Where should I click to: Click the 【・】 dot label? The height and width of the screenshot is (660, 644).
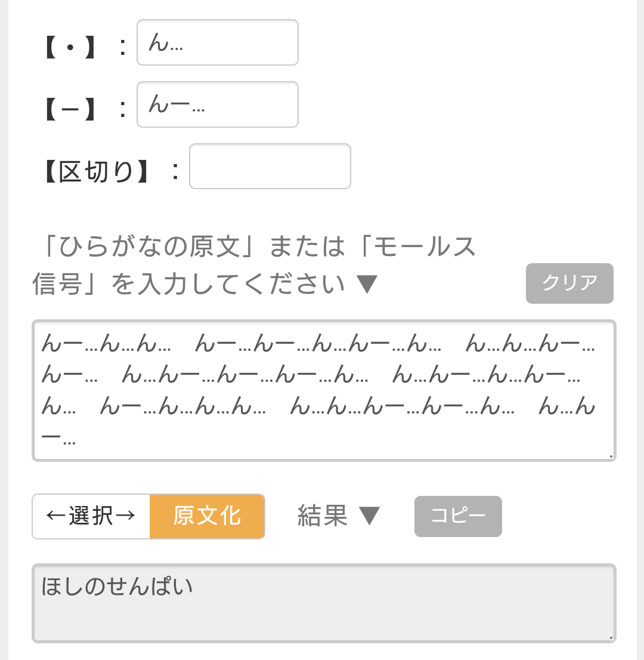point(70,46)
